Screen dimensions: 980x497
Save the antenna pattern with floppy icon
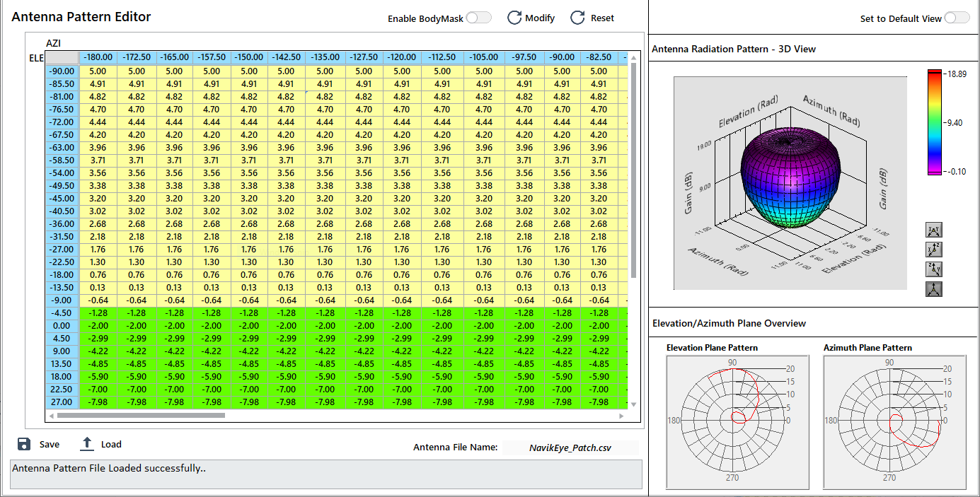point(24,444)
